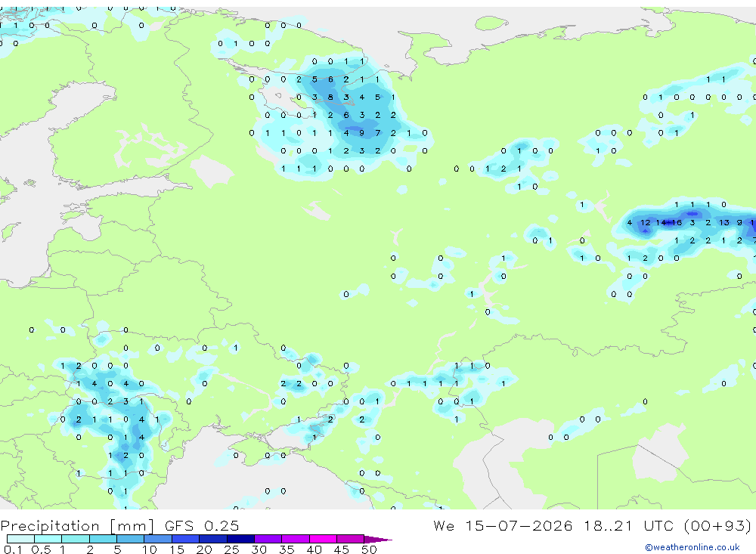
Task: Click the 'Precipitation [mm] GFS 0.25' title
Action: pos(119,525)
